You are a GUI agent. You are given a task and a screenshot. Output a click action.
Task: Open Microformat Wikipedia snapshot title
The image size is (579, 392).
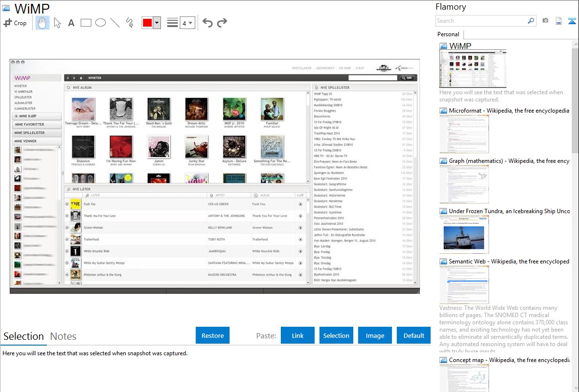[509, 111]
